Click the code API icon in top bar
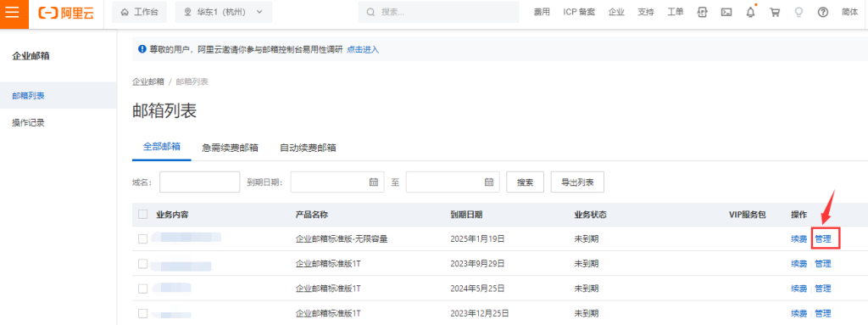 click(703, 12)
